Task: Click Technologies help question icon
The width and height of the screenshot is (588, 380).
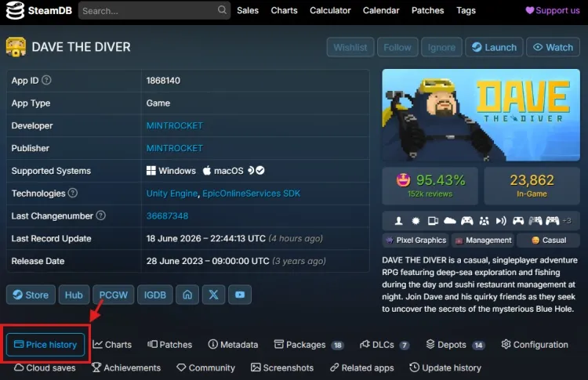Action: pyautogui.click(x=73, y=193)
